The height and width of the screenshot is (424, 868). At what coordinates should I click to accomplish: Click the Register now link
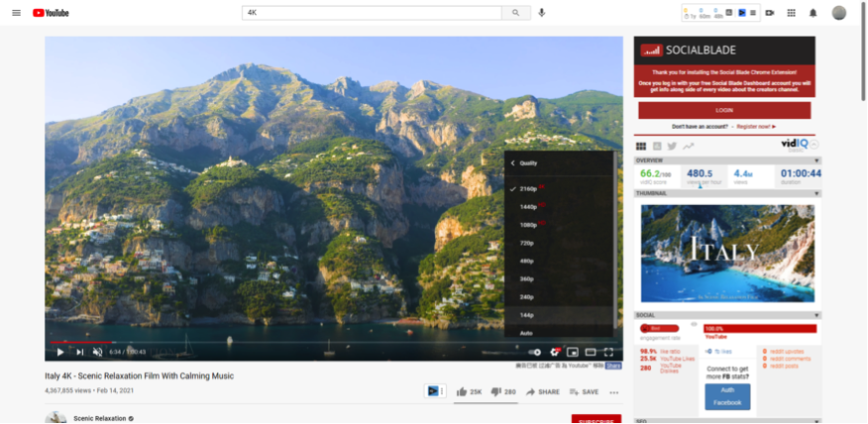[757, 127]
